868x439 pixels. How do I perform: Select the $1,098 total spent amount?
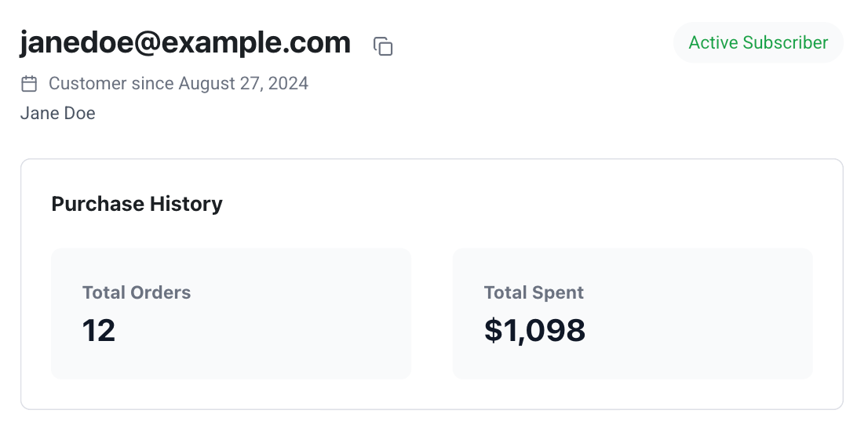[x=534, y=331]
